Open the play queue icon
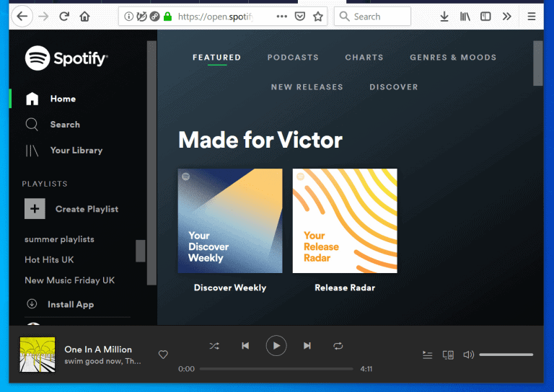 428,355
